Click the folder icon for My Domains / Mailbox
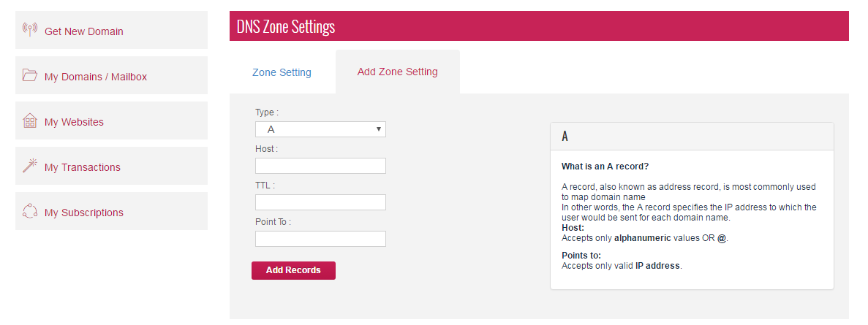The height and width of the screenshot is (325, 868). pos(30,75)
